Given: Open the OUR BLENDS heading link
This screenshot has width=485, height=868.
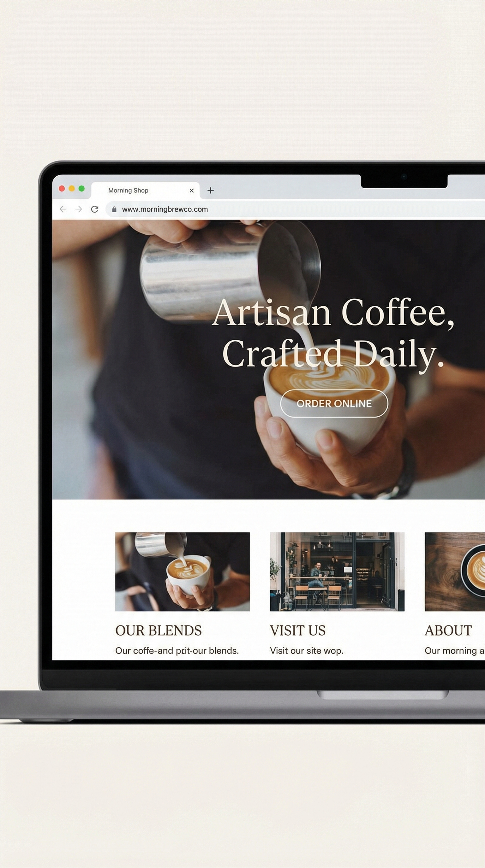Looking at the screenshot, I should 159,630.
